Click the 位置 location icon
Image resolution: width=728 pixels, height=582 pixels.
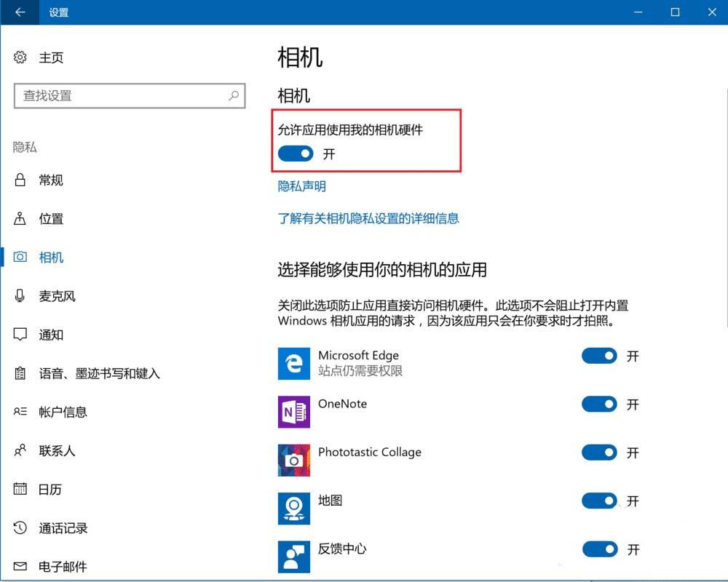pyautogui.click(x=20, y=218)
